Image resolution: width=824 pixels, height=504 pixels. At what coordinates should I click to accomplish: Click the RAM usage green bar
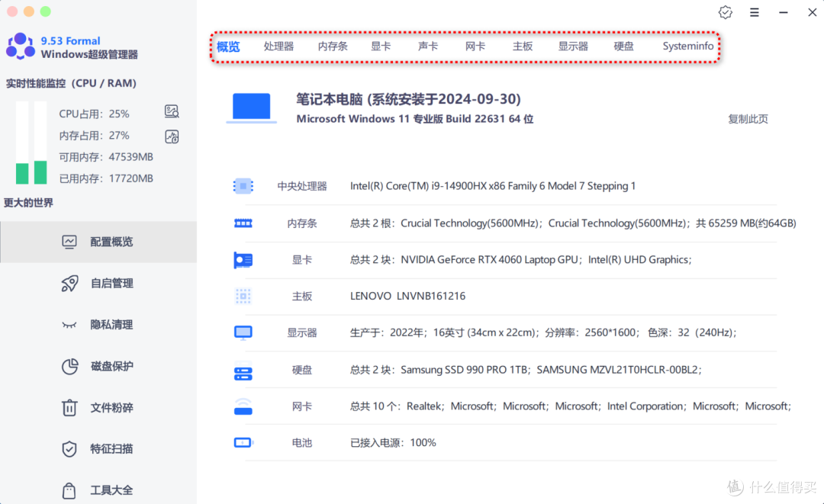click(x=40, y=172)
